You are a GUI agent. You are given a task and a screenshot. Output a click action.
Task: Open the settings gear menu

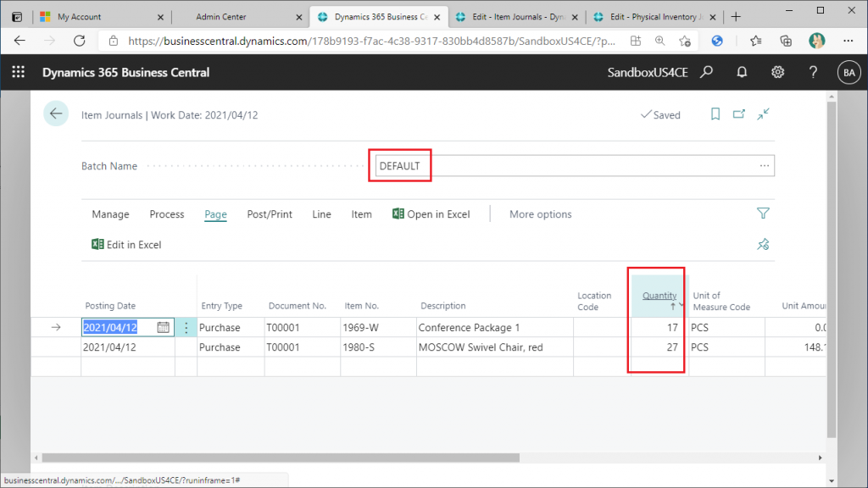pos(778,72)
